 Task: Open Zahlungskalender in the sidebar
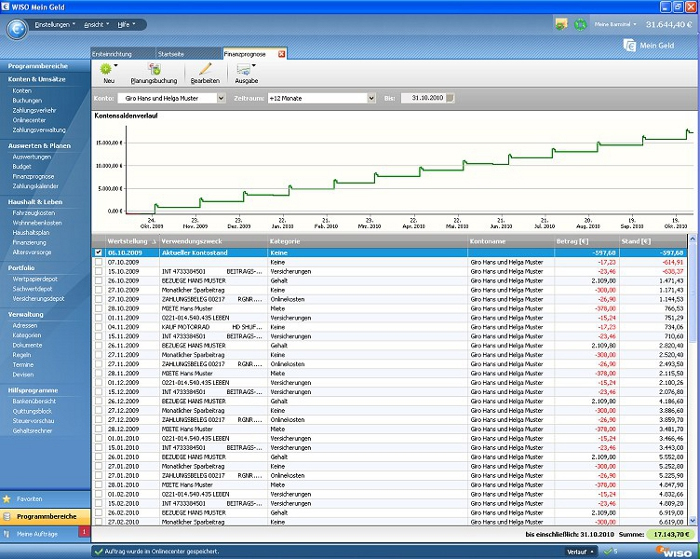click(x=35, y=186)
